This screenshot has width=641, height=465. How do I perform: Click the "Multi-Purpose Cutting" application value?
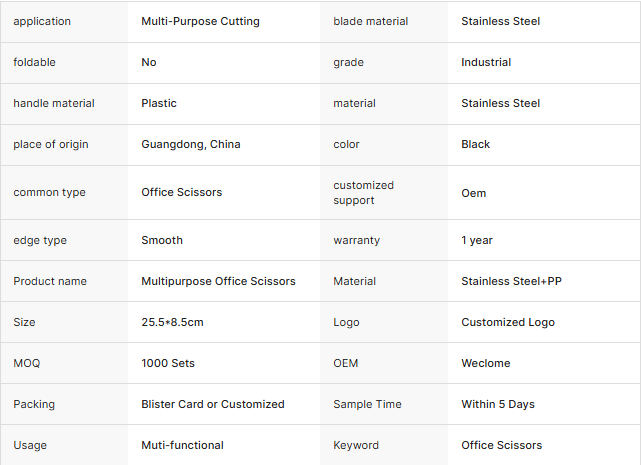(x=200, y=21)
